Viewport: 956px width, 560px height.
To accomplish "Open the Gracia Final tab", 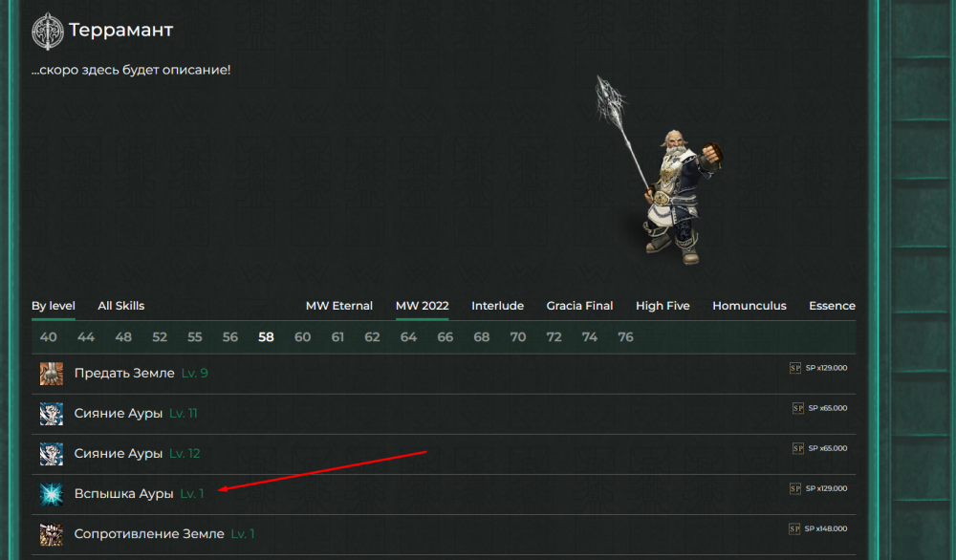I will coord(579,306).
